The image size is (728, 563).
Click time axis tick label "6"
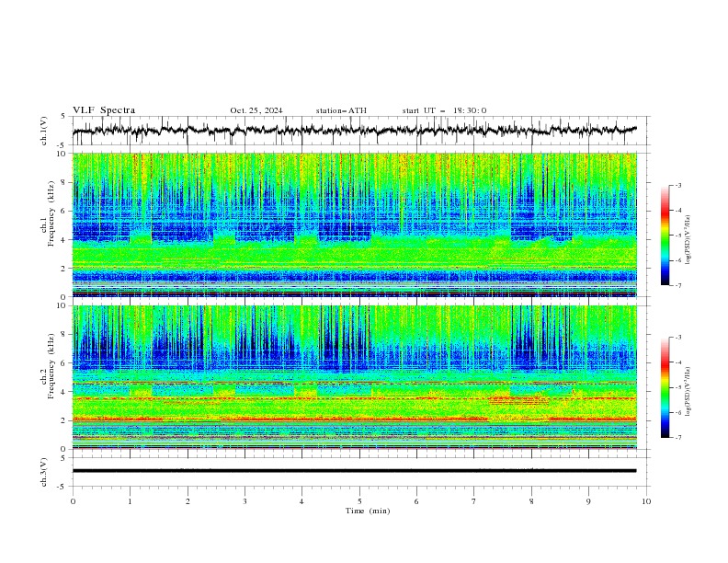(x=416, y=501)
